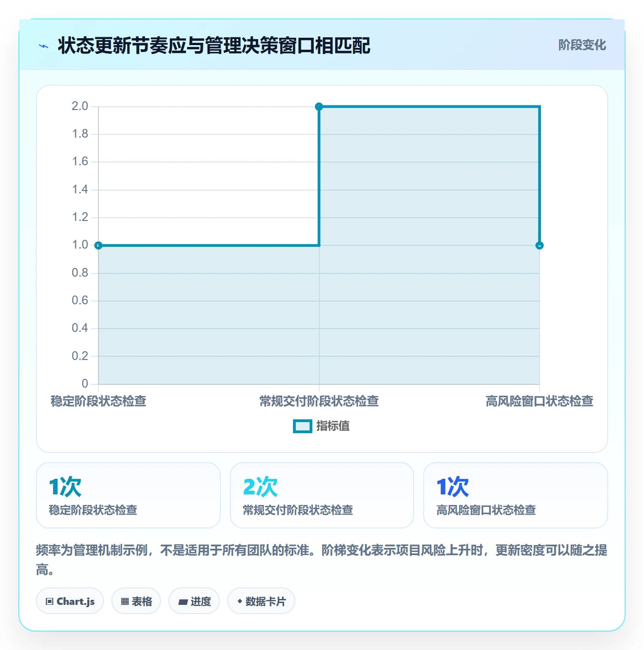Toggle the 指标值 legend color box
The image size is (644, 650).
click(x=303, y=426)
